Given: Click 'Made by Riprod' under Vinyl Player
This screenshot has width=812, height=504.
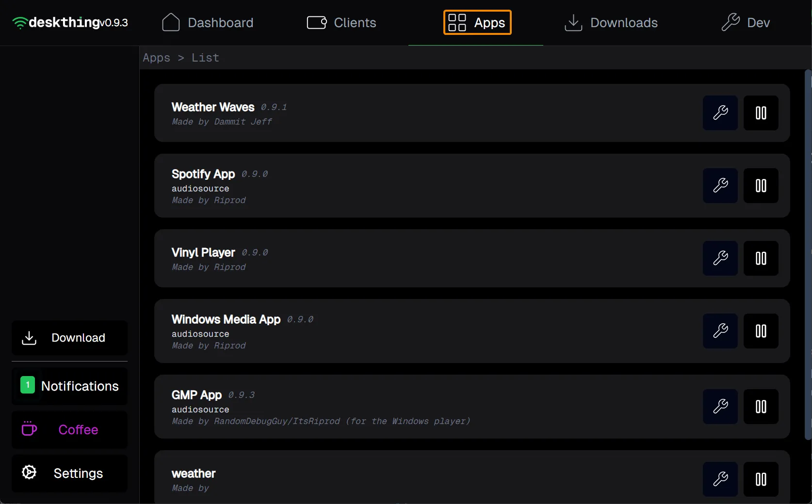Looking at the screenshot, I should pos(209,267).
